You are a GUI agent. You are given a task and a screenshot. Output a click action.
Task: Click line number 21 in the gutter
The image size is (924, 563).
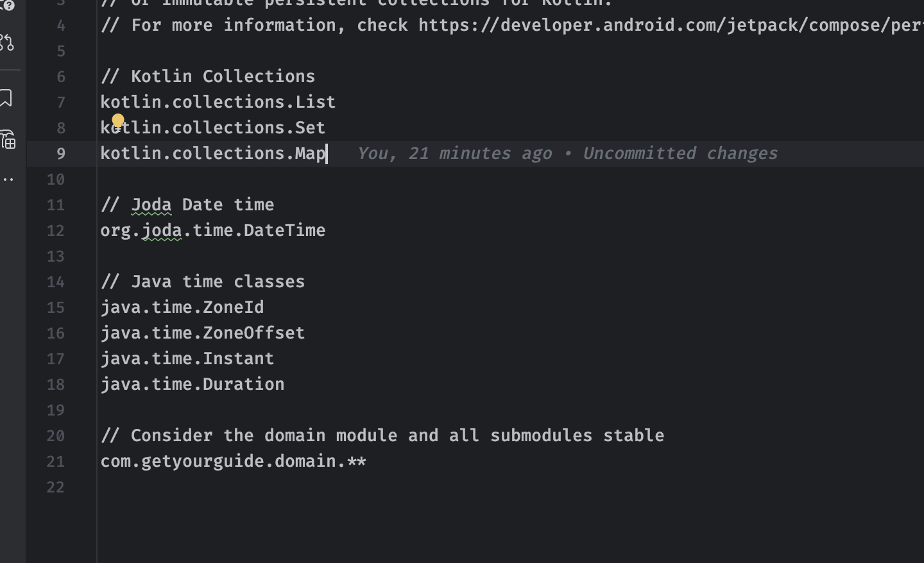[56, 462]
